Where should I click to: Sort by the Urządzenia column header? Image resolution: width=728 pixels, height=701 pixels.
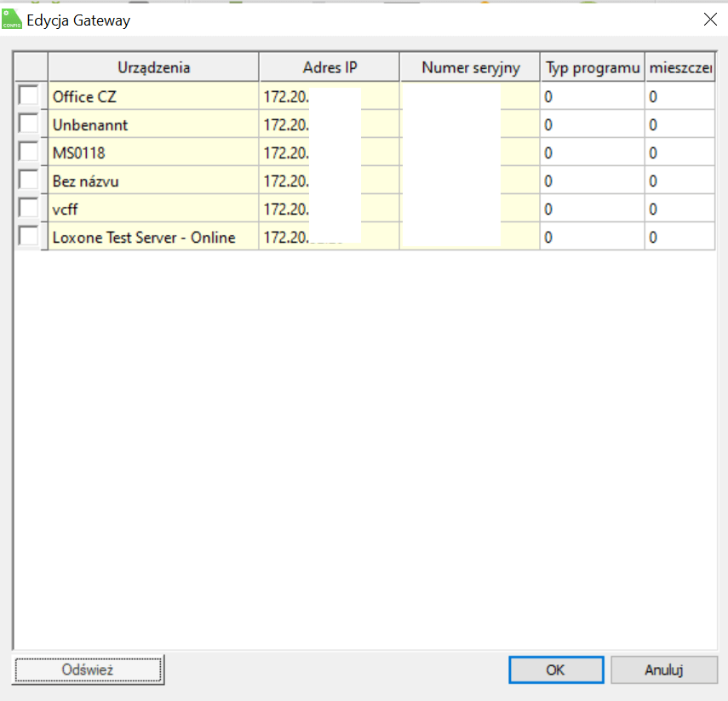[153, 67]
